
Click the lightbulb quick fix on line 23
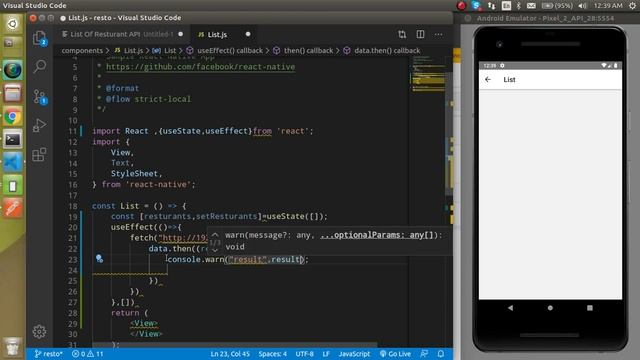click(x=99, y=258)
